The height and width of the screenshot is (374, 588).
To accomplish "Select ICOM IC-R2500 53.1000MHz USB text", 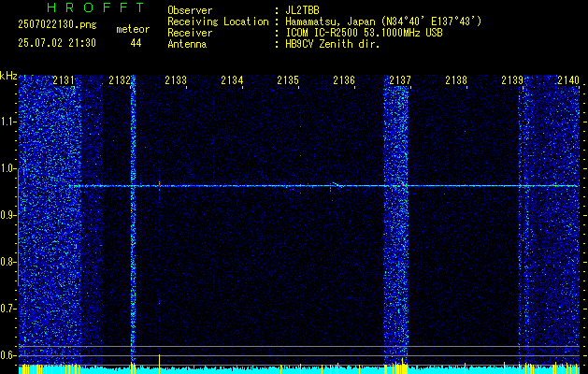I will [364, 33].
